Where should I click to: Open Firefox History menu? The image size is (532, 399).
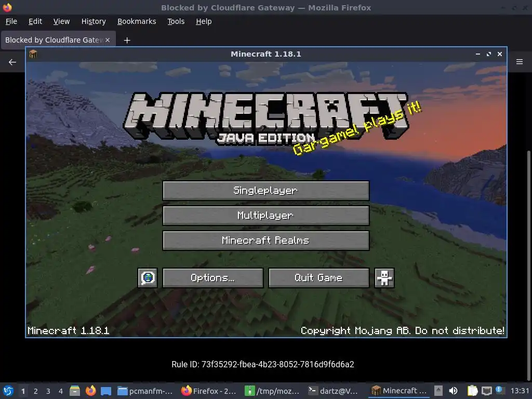pyautogui.click(x=94, y=21)
